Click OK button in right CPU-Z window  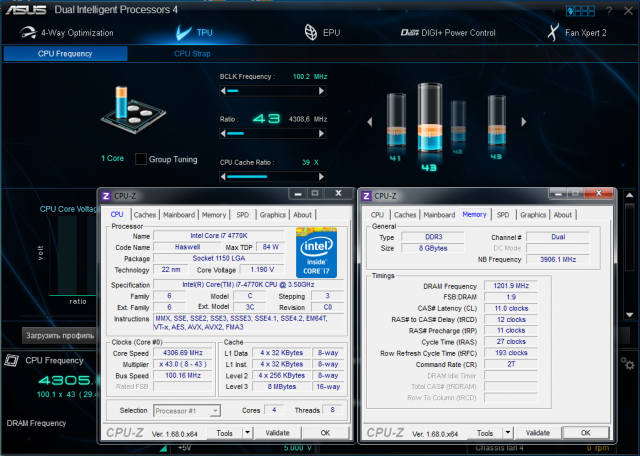click(586, 433)
